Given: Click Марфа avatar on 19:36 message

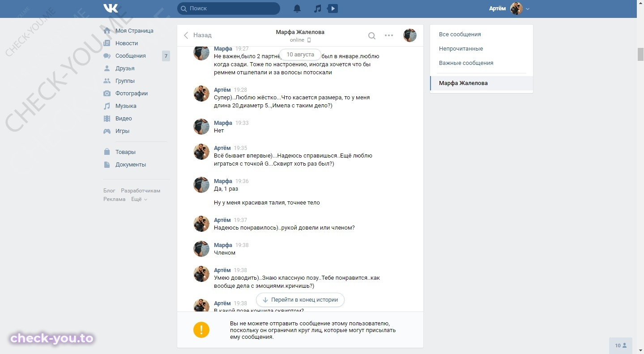Looking at the screenshot, I should (201, 185).
